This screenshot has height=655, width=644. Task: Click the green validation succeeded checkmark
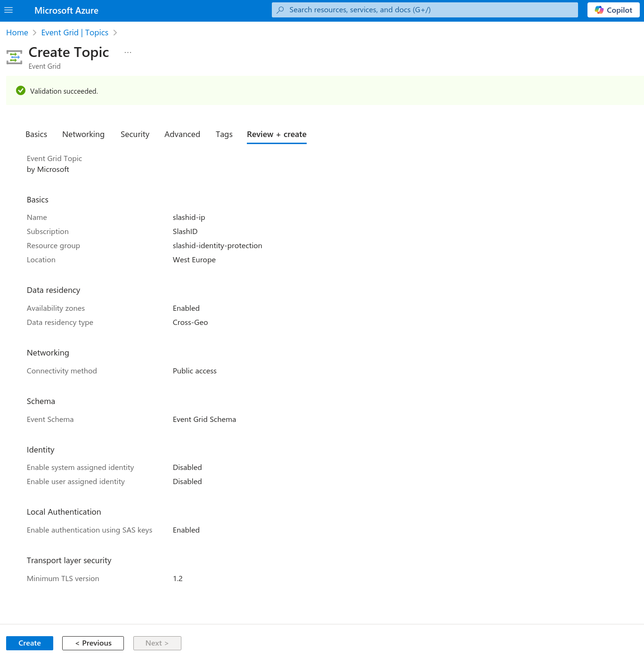[x=21, y=90]
